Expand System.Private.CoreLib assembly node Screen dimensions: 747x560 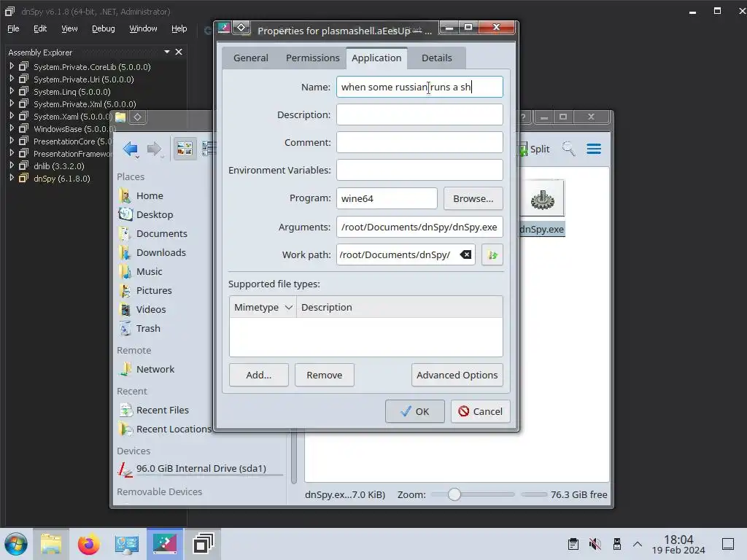point(12,66)
